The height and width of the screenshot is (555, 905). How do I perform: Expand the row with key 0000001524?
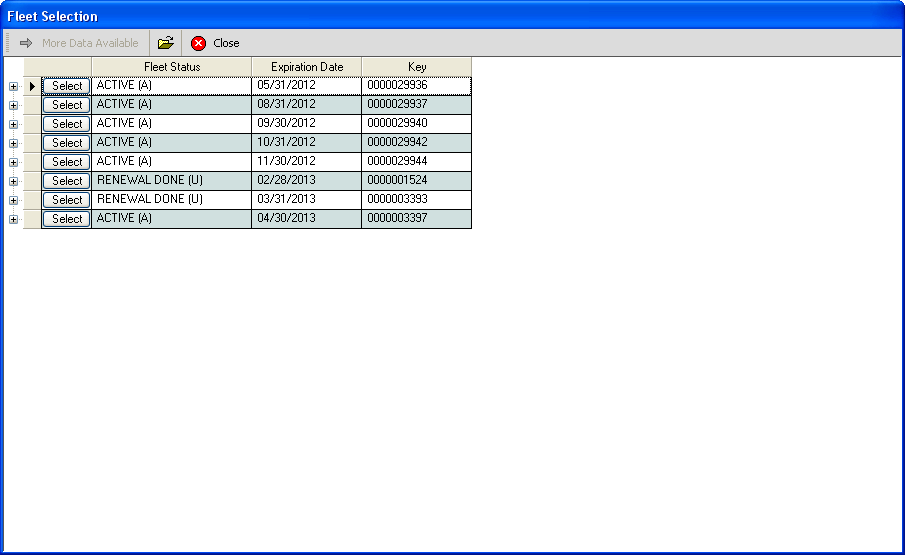[13, 181]
